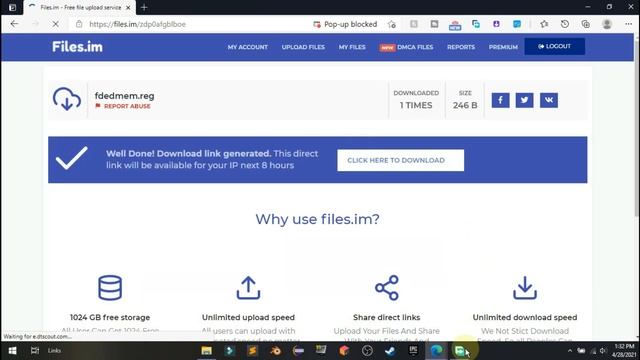Open PREMIUM menu item
The image size is (640, 360).
pyautogui.click(x=503, y=47)
